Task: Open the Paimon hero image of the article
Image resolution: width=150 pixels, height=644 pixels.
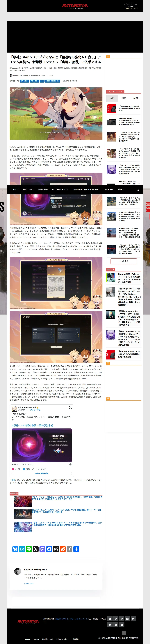Action: 56,113
